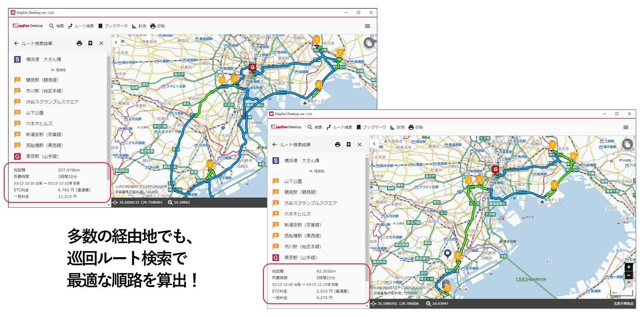Click map marker 6 in the back window
644x317 pixels.
point(319,85)
